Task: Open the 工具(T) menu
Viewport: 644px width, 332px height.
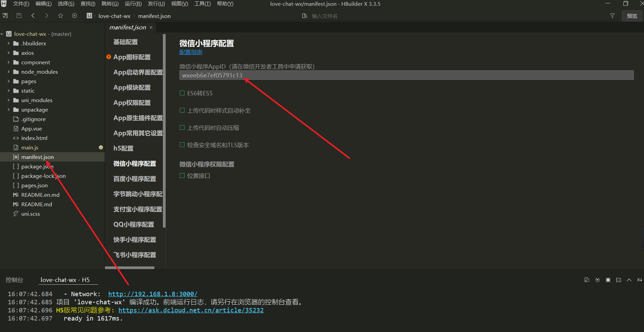Action: 202,4
